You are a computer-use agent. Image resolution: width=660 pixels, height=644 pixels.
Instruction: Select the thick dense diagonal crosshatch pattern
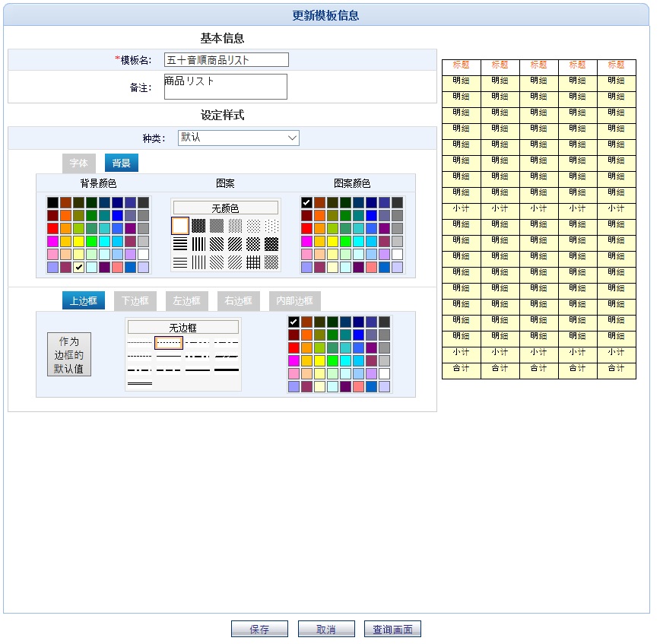pos(271,244)
